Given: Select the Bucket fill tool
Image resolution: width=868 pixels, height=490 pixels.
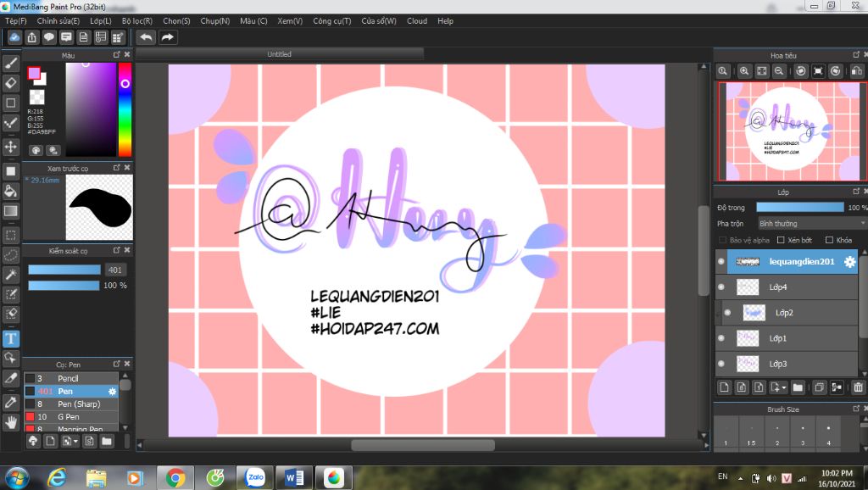Looking at the screenshot, I should pyautogui.click(x=10, y=191).
